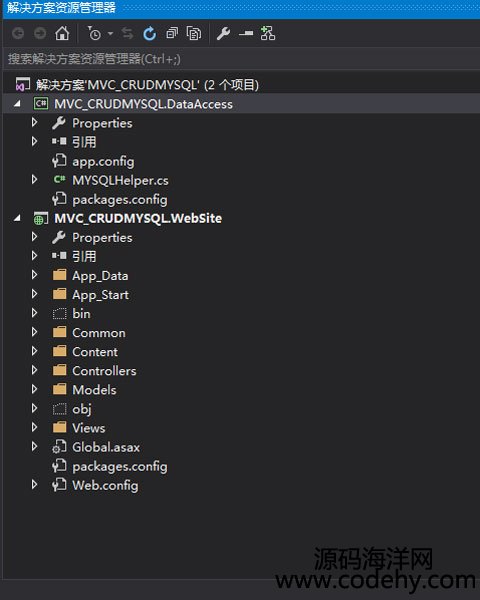Focus the solution explorer search box
The width and height of the screenshot is (480, 600).
(x=241, y=59)
